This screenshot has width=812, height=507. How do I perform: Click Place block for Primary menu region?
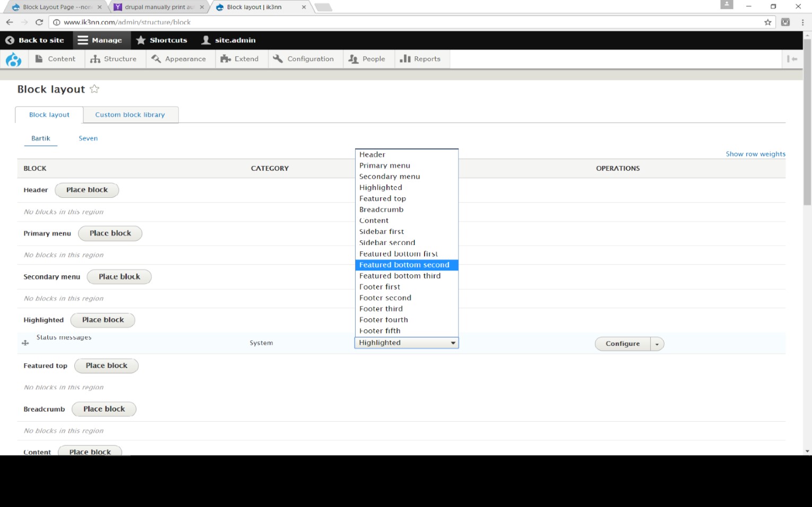point(110,233)
